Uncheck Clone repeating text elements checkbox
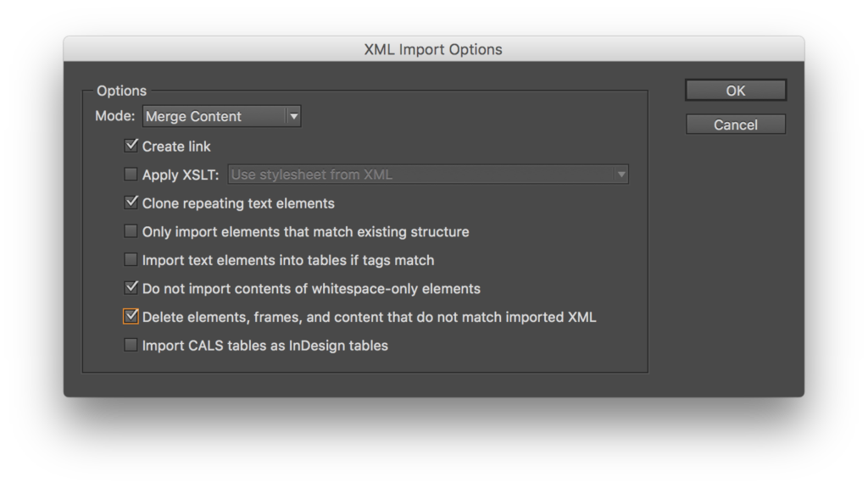 (x=131, y=202)
